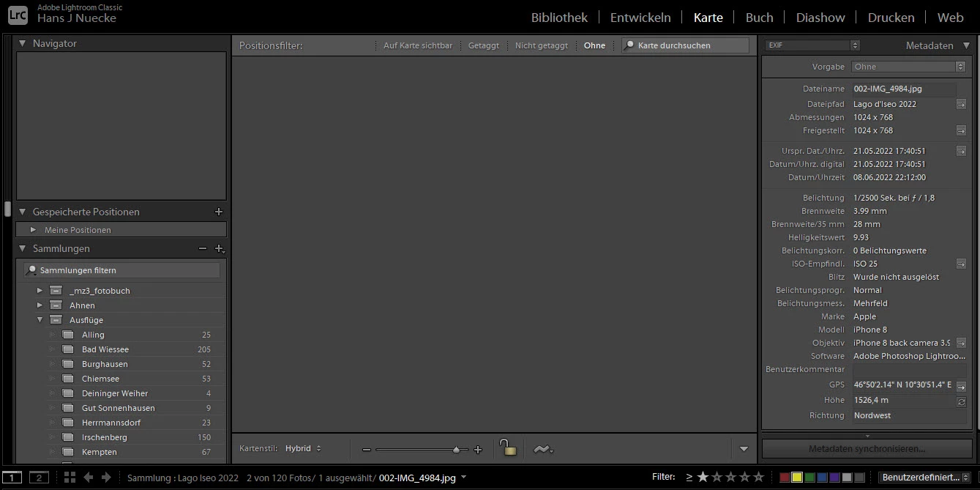Click arrow button next to Objektiv
980x490 pixels.
pos(961,343)
